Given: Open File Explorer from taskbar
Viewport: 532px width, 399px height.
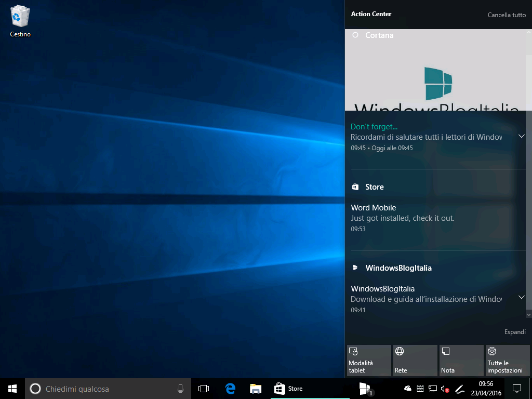Looking at the screenshot, I should [x=256, y=389].
